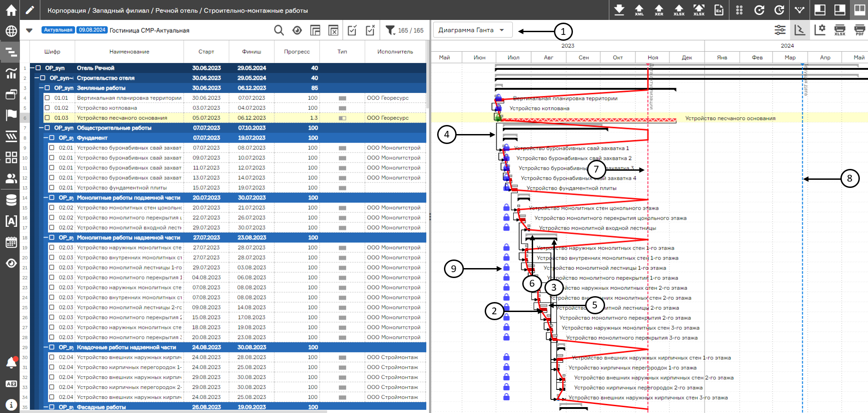Screen dimensions: 868x413
Task: Click the select all checkmark icon
Action: point(352,30)
